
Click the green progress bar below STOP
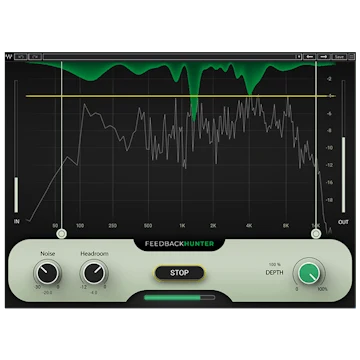(180, 297)
